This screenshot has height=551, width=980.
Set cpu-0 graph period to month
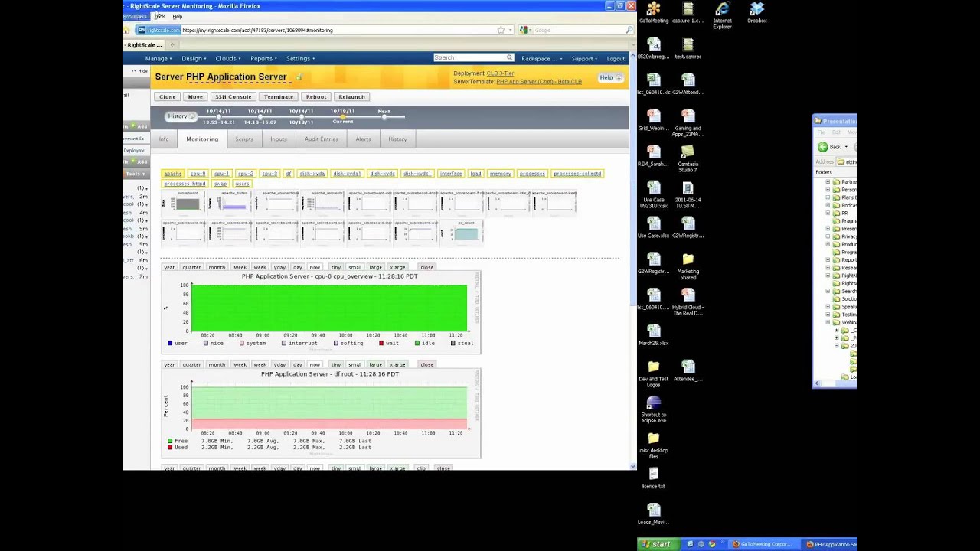[x=217, y=267]
